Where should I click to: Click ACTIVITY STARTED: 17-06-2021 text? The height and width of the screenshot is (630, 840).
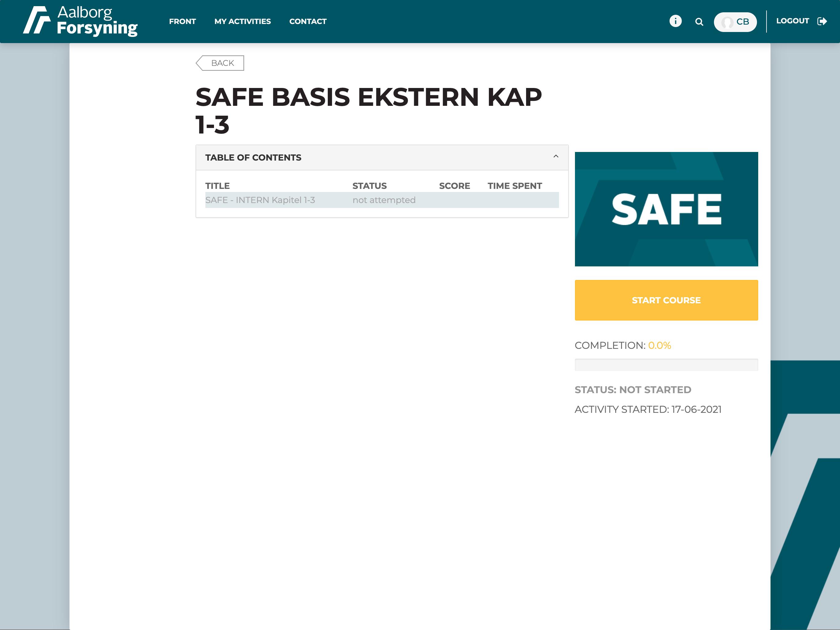tap(648, 409)
